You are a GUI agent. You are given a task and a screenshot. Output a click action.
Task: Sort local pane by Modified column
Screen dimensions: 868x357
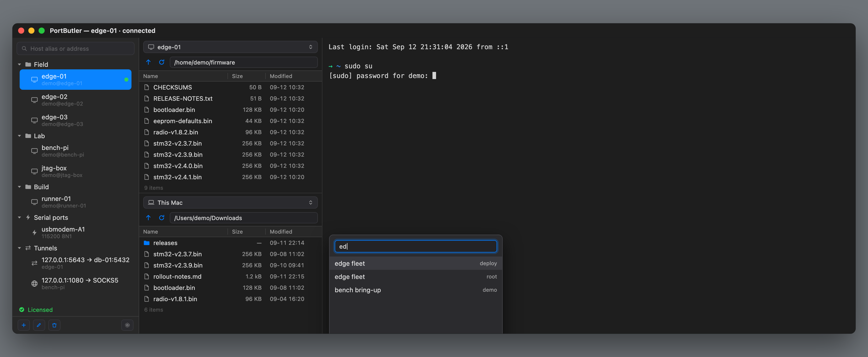pyautogui.click(x=293, y=232)
